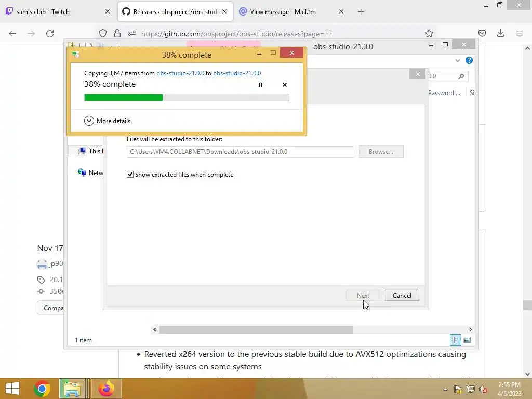Viewport: 532px width, 399px height.
Task: Close the Twitch browser tab
Action: pos(108,11)
